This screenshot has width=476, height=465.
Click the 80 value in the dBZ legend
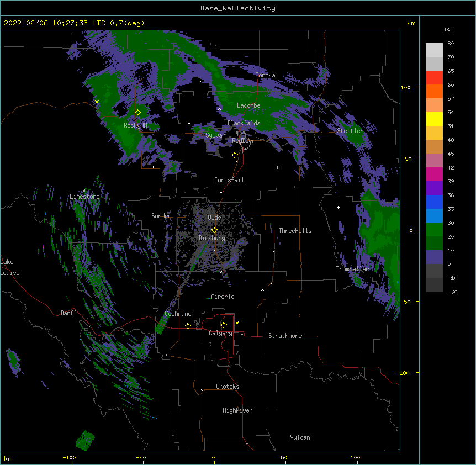pos(451,44)
